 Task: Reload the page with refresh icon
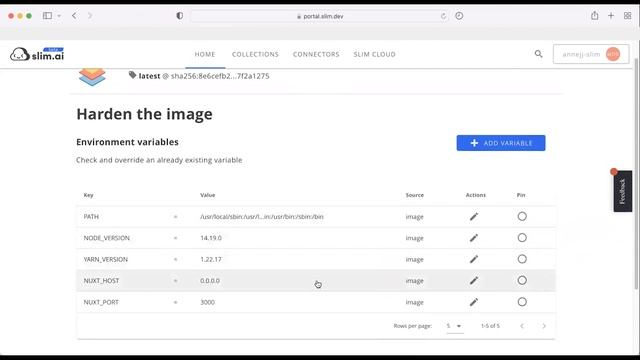coord(443,16)
